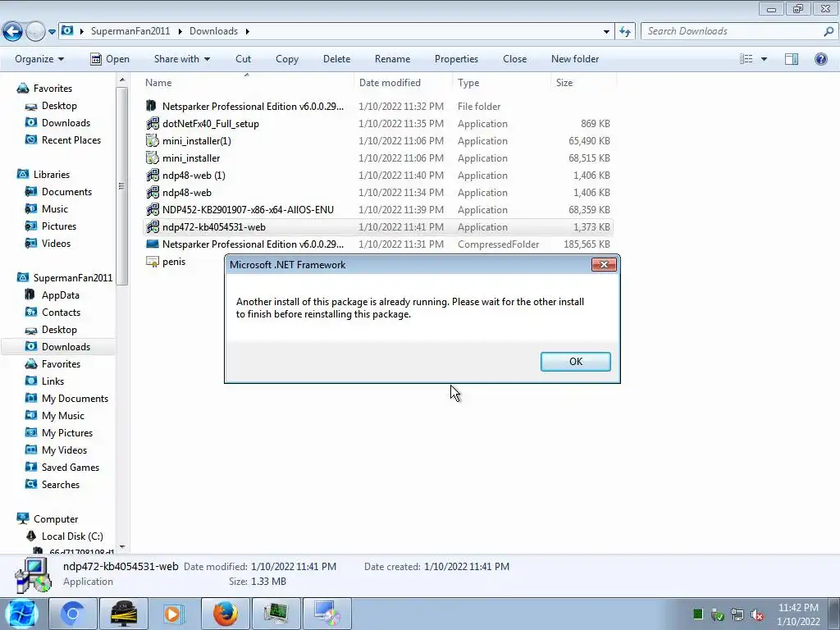840x630 pixels.
Task: Click the muted volume tray icon
Action: 757,615
